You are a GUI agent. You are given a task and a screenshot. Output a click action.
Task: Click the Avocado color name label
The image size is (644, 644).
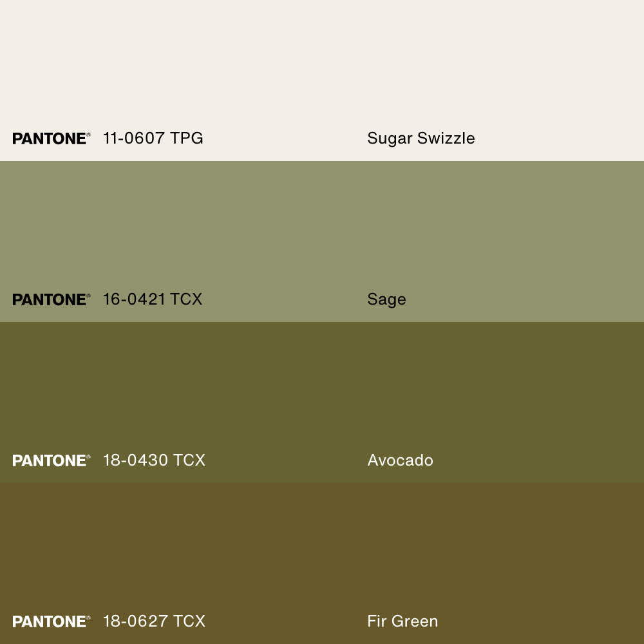pyautogui.click(x=400, y=460)
